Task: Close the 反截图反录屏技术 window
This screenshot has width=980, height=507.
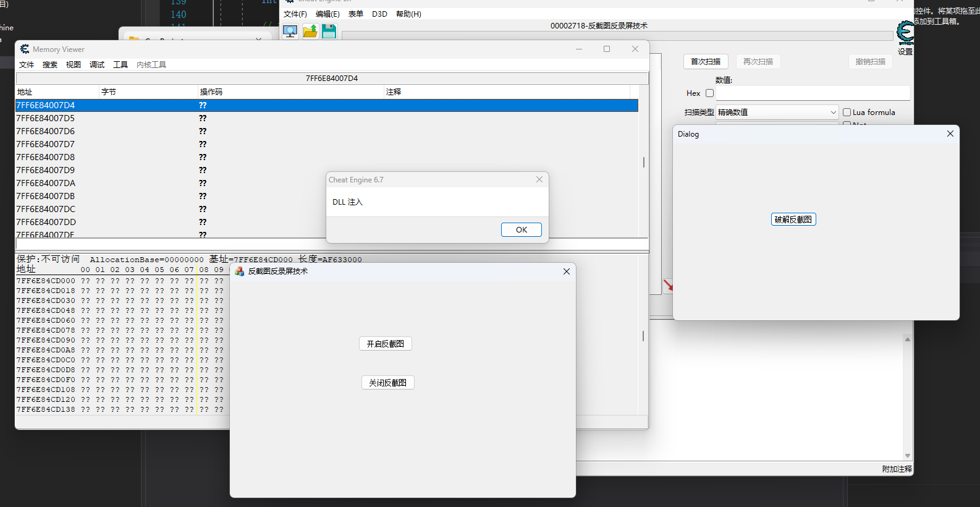Action: (x=567, y=271)
